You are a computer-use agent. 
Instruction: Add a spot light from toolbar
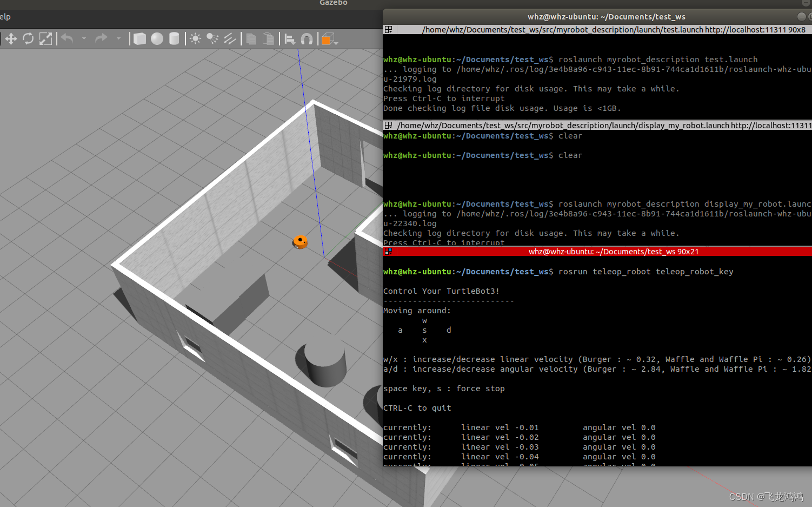coord(212,39)
